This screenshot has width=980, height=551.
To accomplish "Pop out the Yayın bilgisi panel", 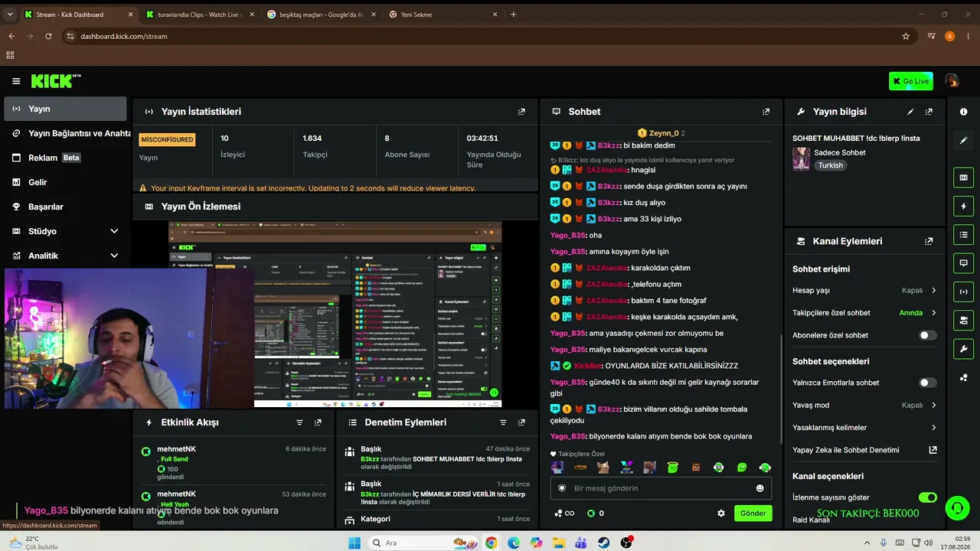I will pyautogui.click(x=929, y=112).
